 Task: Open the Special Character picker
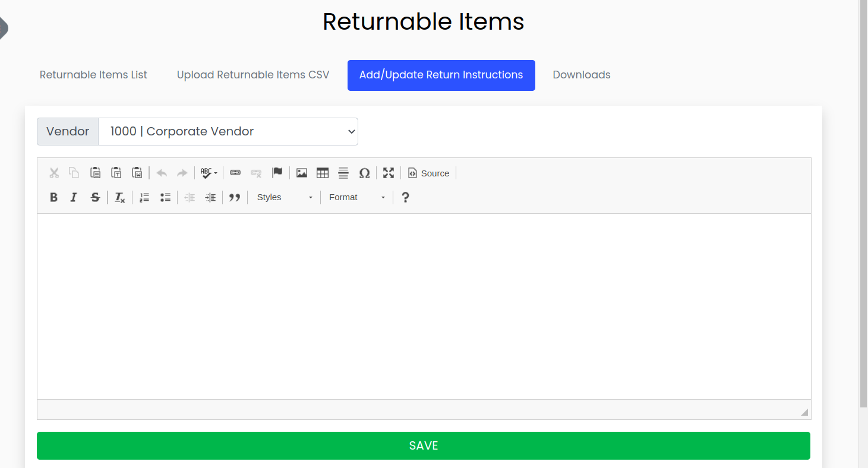coord(364,173)
